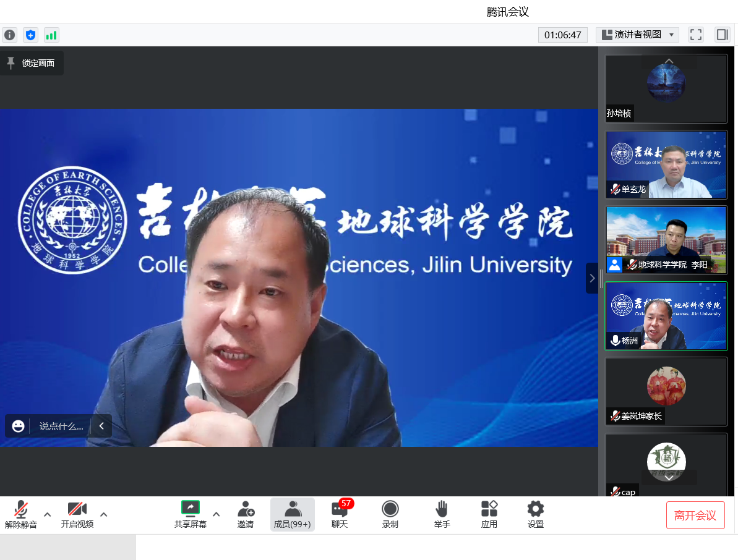Raise hand using 举手

coord(442,514)
